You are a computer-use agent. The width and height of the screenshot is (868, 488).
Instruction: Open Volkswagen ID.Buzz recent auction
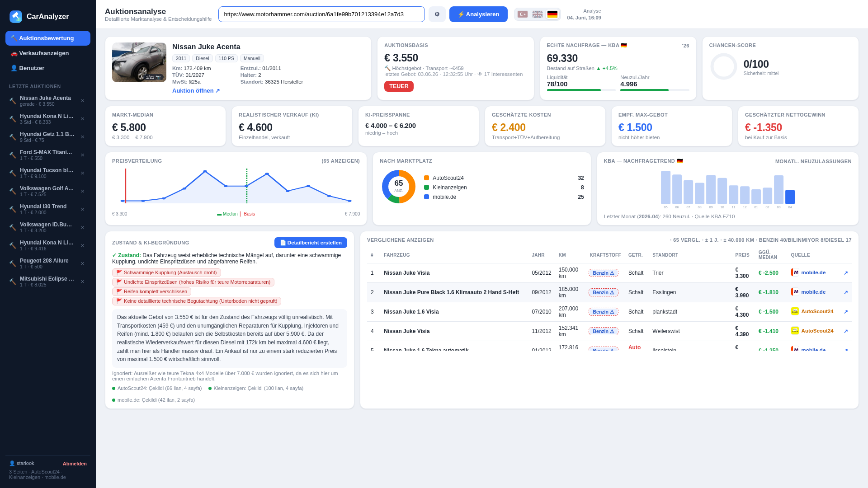pyautogui.click(x=47, y=227)
